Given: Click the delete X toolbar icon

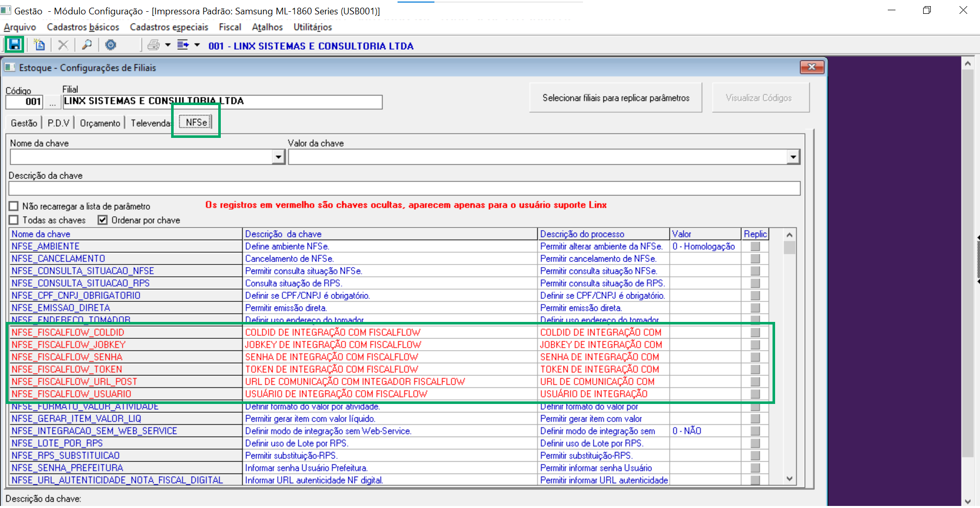Looking at the screenshot, I should click(x=63, y=45).
